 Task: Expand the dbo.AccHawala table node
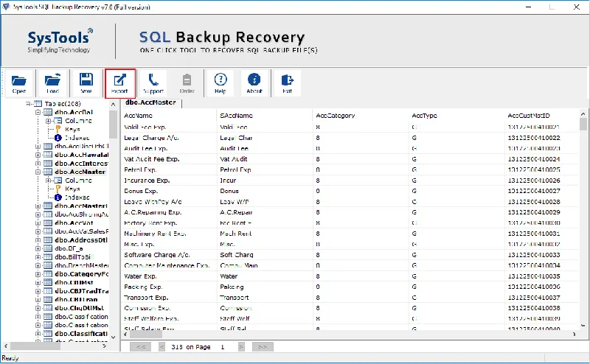click(38, 155)
